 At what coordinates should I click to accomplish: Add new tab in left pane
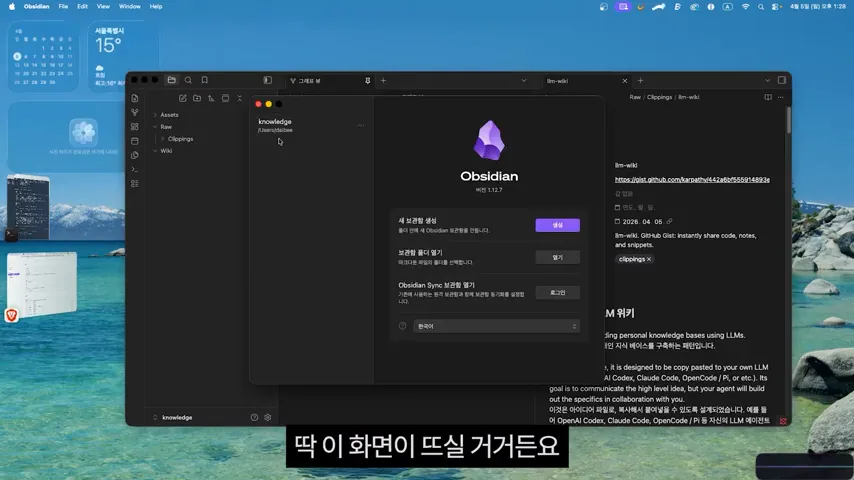[383, 81]
